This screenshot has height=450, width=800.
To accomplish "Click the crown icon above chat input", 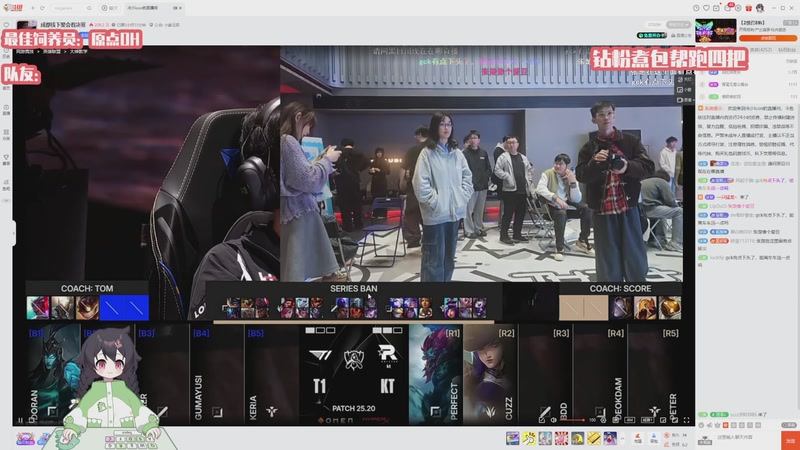I will tap(717, 424).
